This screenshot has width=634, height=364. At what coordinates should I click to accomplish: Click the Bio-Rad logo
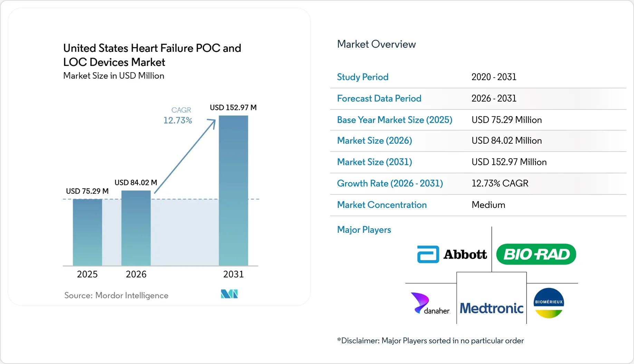pos(536,254)
